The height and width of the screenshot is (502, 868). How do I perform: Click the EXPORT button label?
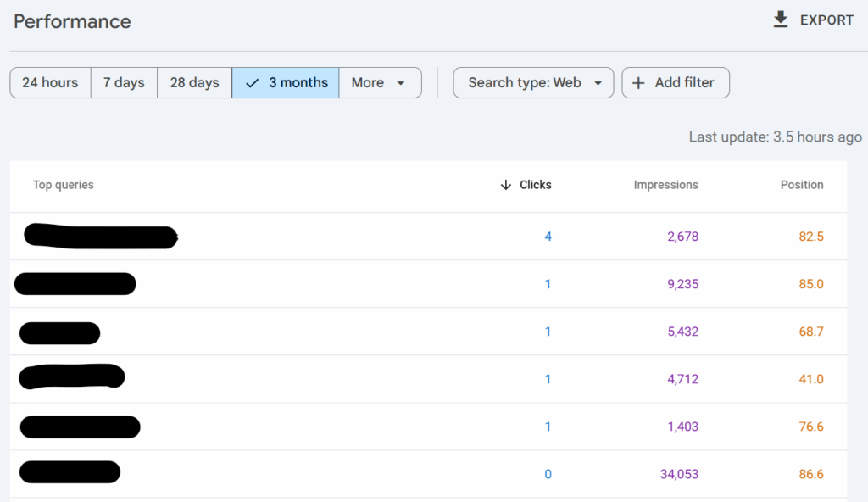(x=826, y=20)
